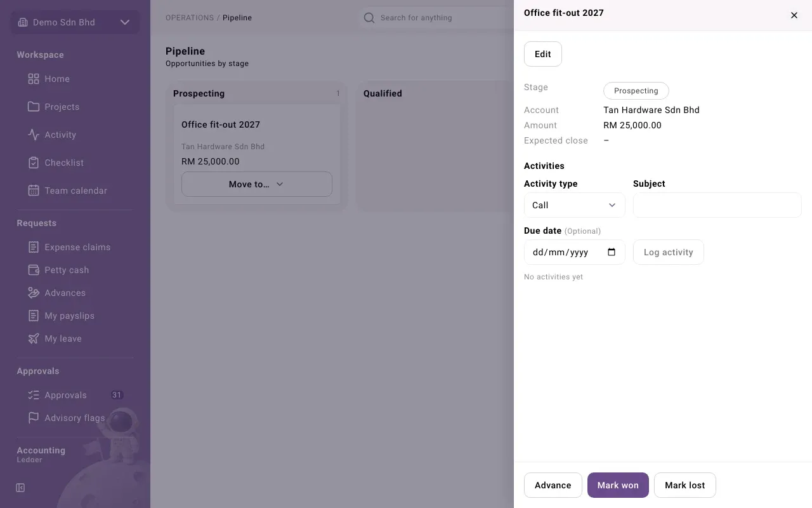Click the Home grid icon in sidebar
The height and width of the screenshot is (508, 812).
click(x=34, y=79)
